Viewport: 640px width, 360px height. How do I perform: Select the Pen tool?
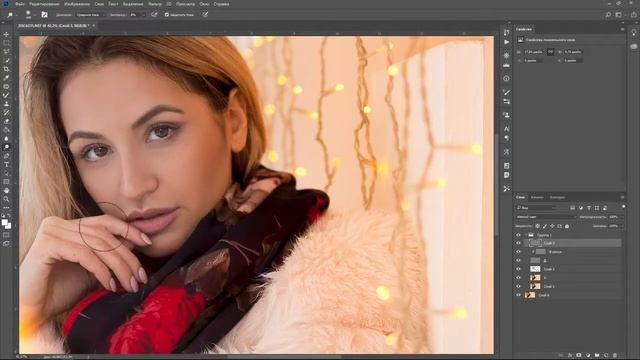pyautogui.click(x=6, y=156)
